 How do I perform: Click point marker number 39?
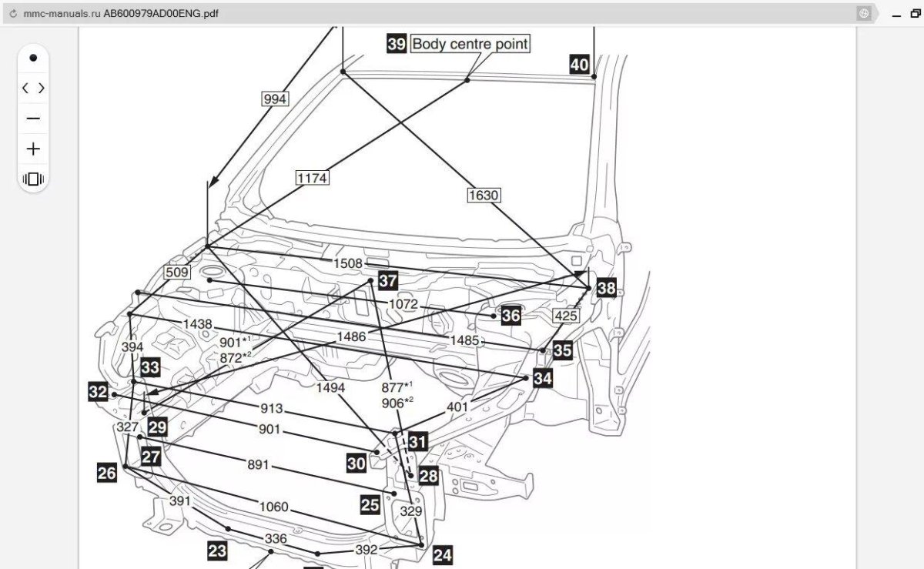click(397, 44)
